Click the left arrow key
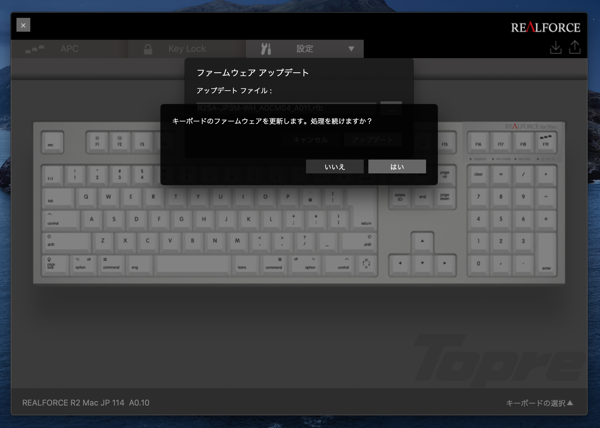The height and width of the screenshot is (428, 600). 400,264
